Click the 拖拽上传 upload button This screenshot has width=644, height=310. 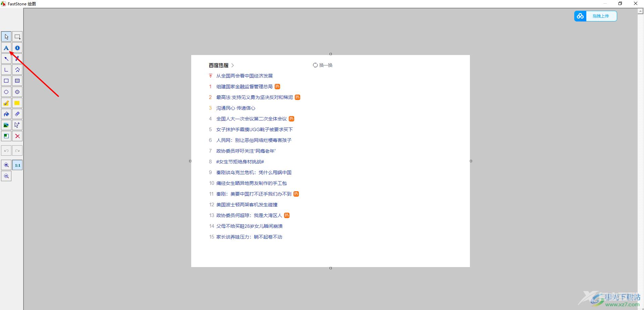pos(600,16)
